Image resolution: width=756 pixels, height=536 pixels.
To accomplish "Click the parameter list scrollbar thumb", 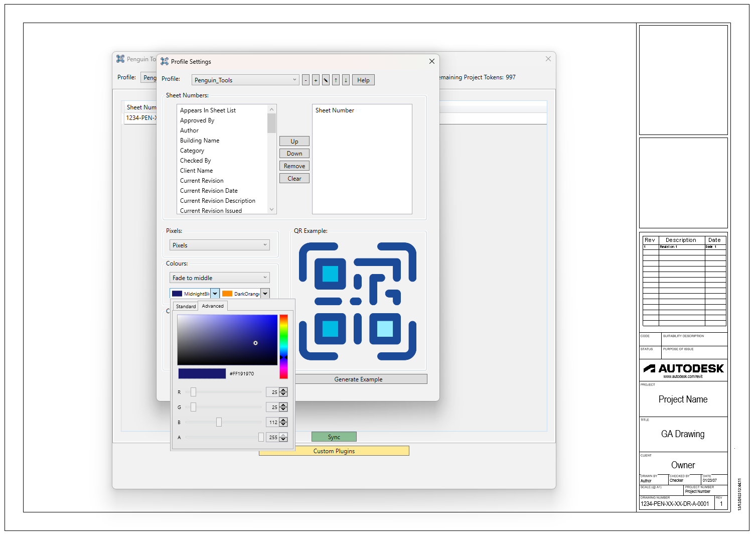I will [272, 123].
